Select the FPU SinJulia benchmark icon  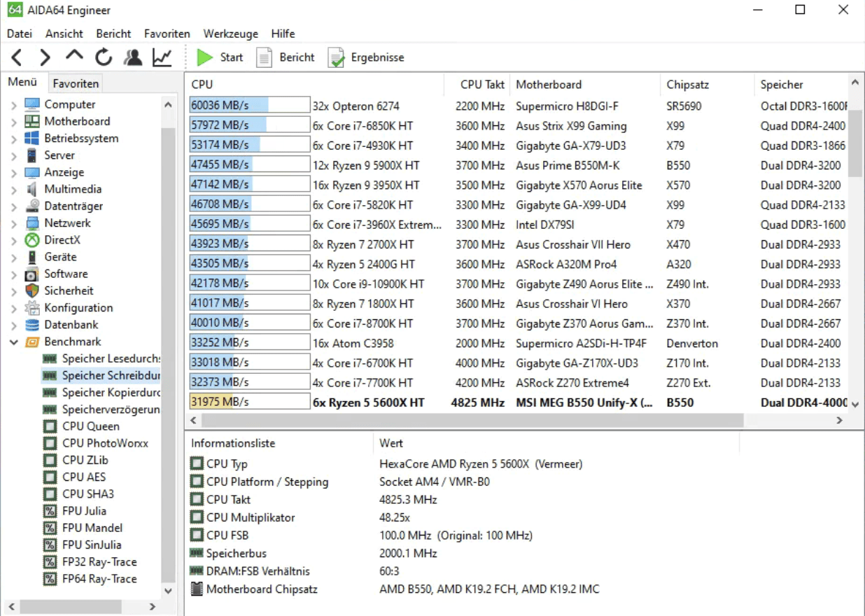coord(50,545)
